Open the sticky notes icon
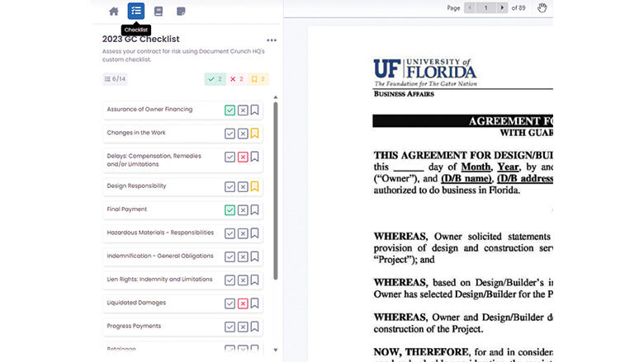 tap(181, 11)
